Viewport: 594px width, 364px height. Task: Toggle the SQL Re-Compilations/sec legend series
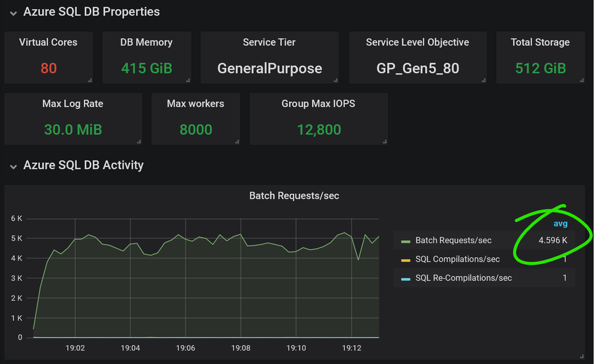coord(463,278)
